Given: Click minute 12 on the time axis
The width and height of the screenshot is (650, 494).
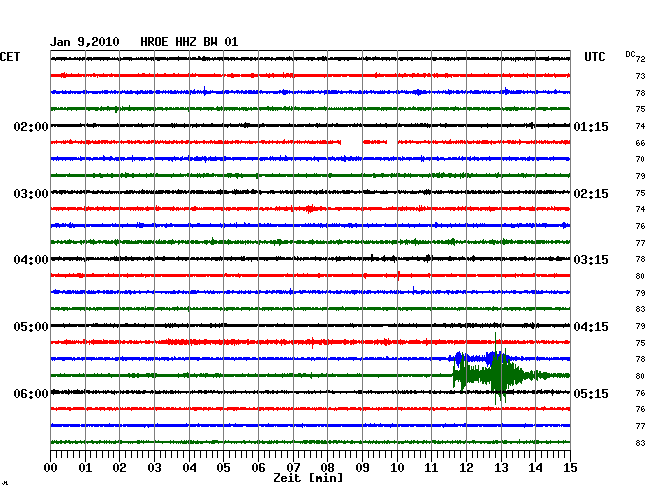Looking at the screenshot, I should [466, 468].
